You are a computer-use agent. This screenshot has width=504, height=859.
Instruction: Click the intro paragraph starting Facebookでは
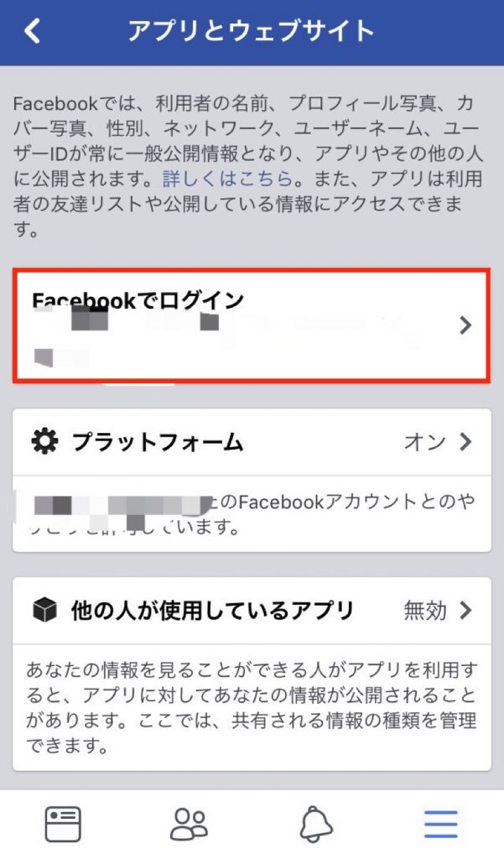pos(248,166)
